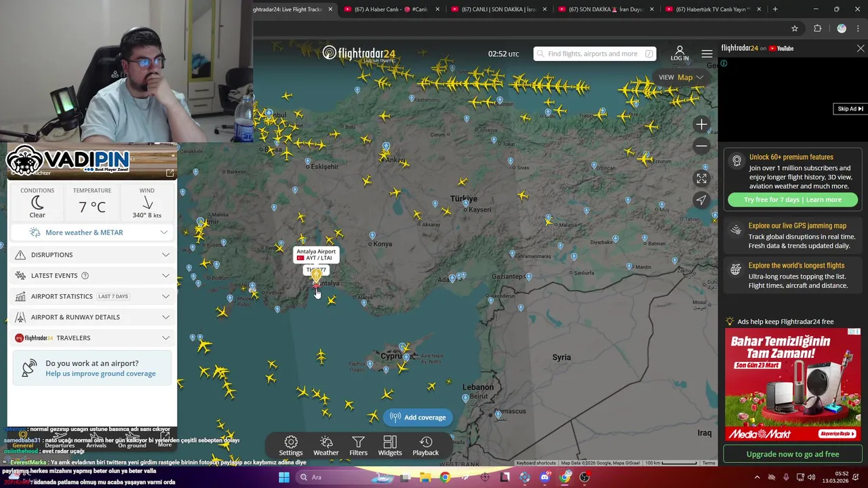Center map on my location arrow

(701, 200)
